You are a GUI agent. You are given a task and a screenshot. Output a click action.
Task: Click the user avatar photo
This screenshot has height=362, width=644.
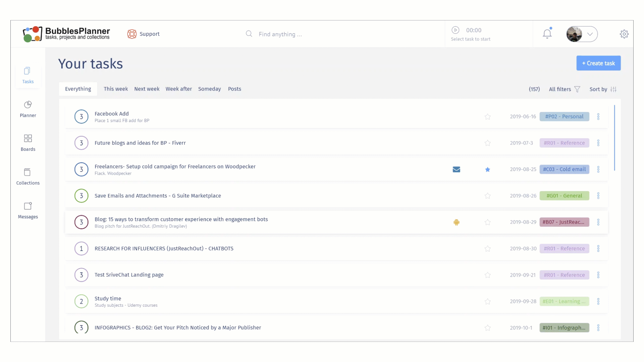pos(574,34)
